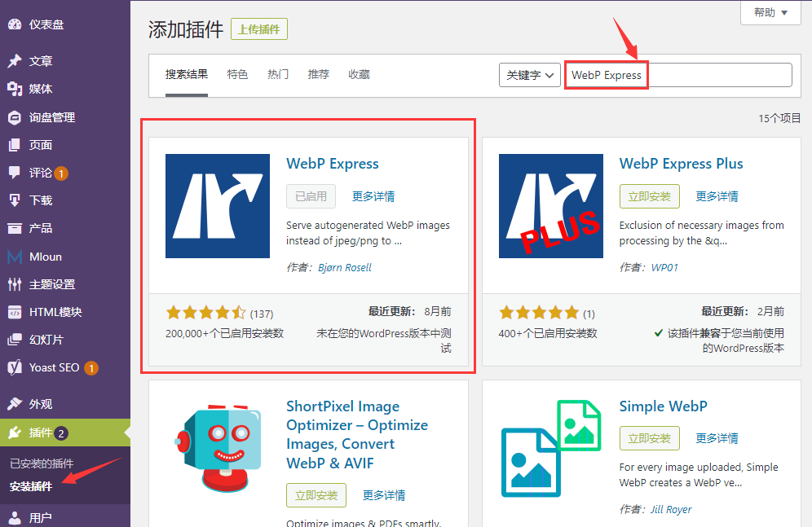Click 立即安装 for WebP Express Plus

pyautogui.click(x=650, y=196)
